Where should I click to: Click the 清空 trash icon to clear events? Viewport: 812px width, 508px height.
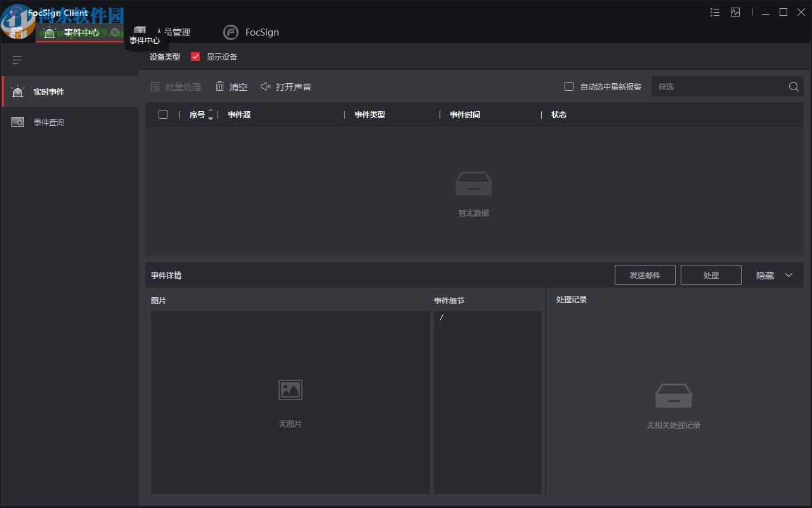(x=220, y=86)
